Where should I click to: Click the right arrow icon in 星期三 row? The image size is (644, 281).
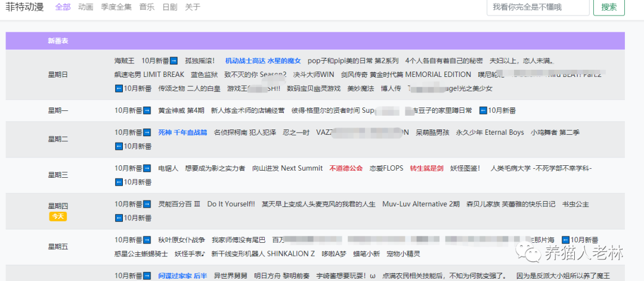[147, 168]
